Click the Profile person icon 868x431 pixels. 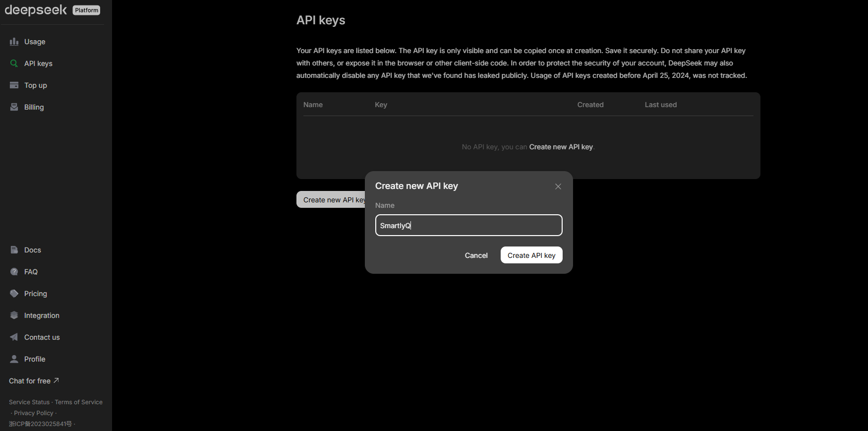14,359
